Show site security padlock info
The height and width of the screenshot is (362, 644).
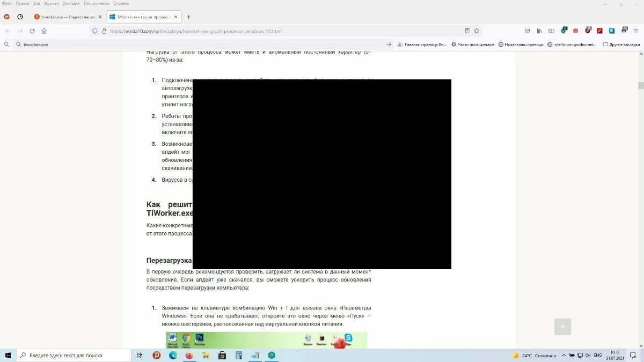pyautogui.click(x=104, y=31)
